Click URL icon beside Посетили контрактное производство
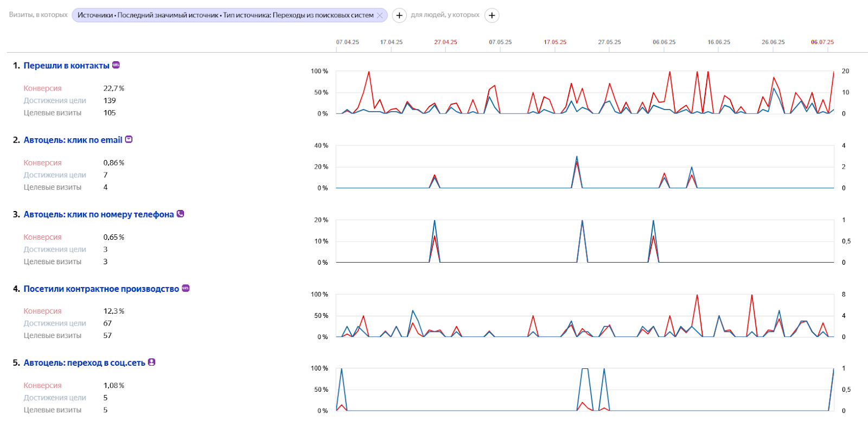Viewport: 868px width, 421px height. 186,288
